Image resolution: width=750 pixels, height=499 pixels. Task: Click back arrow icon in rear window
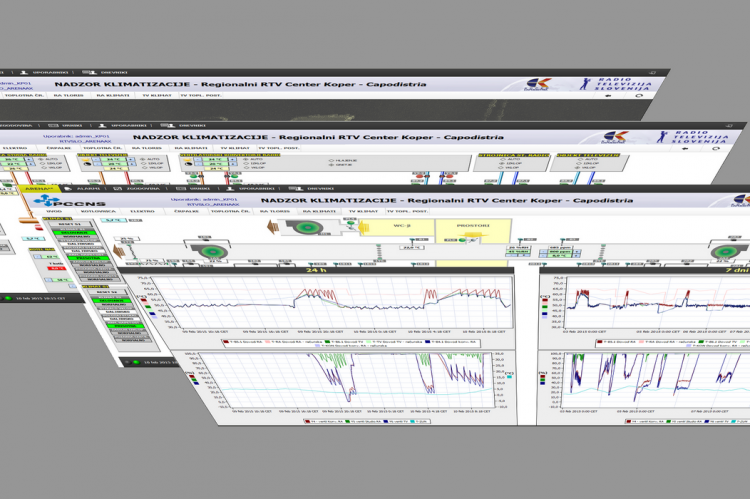[608, 96]
